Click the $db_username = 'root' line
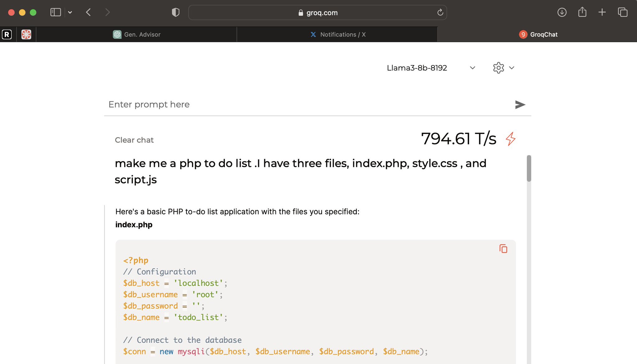 173,295
